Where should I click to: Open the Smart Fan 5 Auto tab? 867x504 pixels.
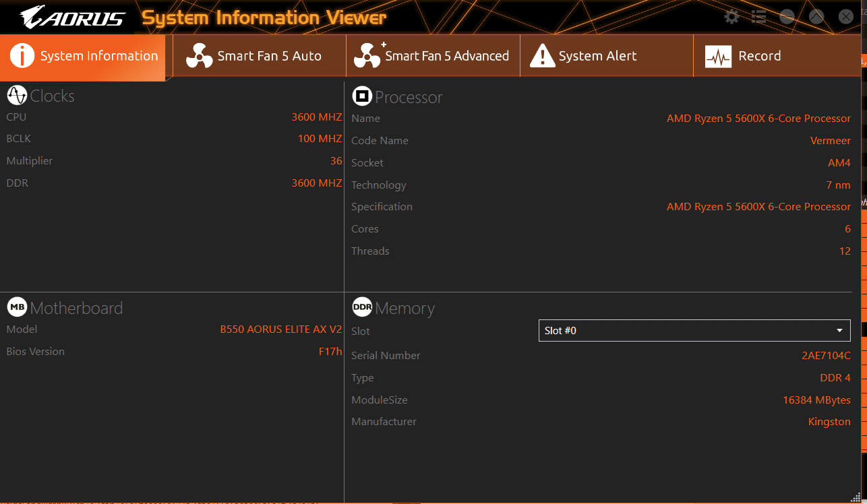click(x=260, y=56)
